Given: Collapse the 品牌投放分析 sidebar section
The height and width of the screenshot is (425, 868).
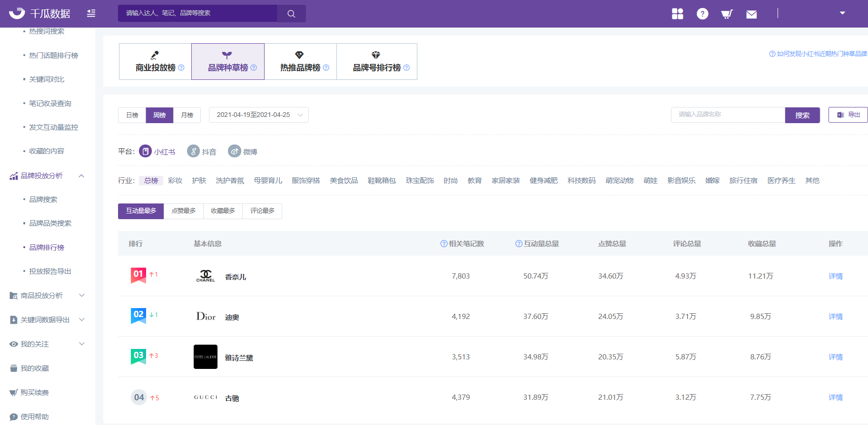Looking at the screenshot, I should coord(81,176).
